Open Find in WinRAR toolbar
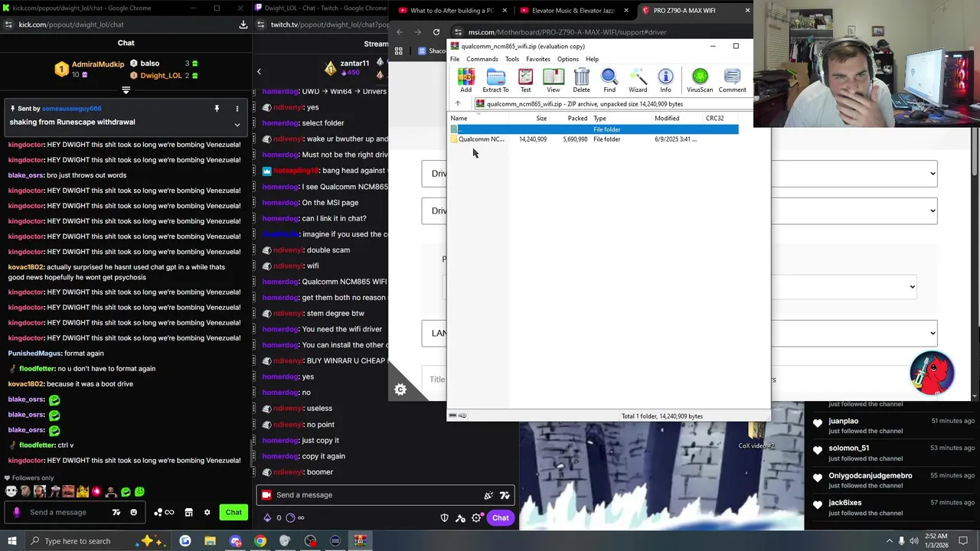This screenshot has width=980, height=551. click(609, 80)
